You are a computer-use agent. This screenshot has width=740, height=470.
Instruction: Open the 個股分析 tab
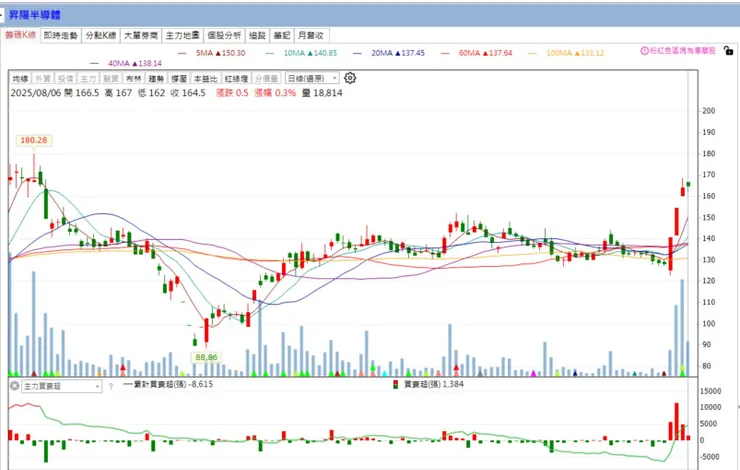point(224,35)
